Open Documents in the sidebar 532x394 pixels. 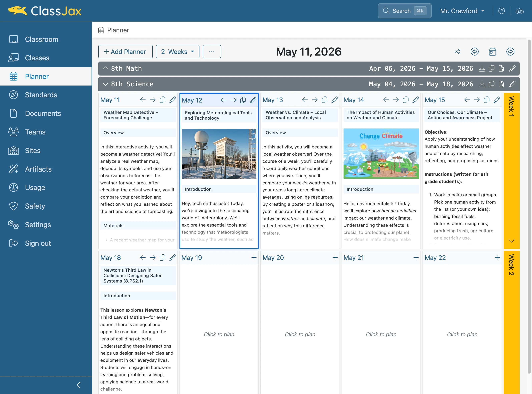(46, 113)
